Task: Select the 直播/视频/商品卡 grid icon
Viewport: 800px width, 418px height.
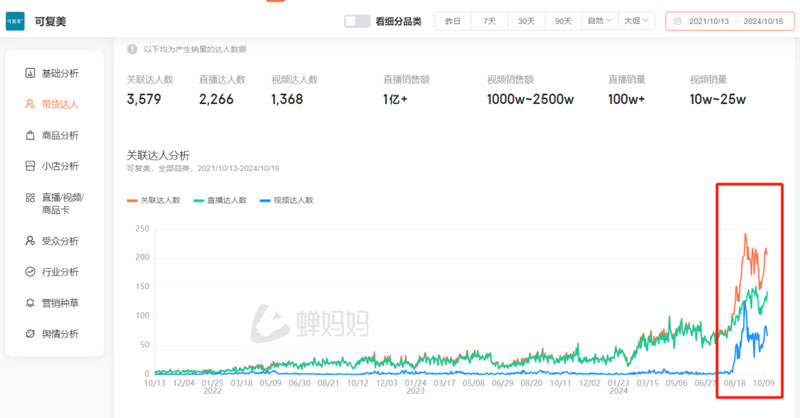Action: (x=31, y=198)
